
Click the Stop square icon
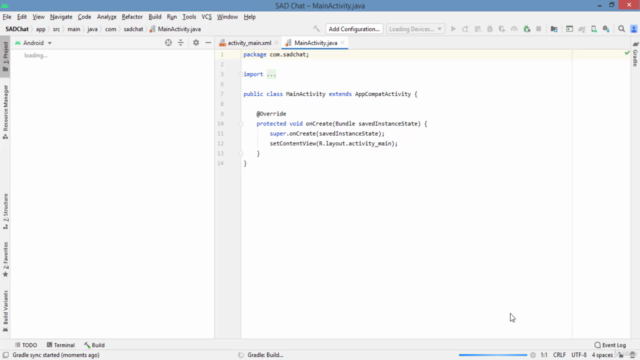point(539,29)
